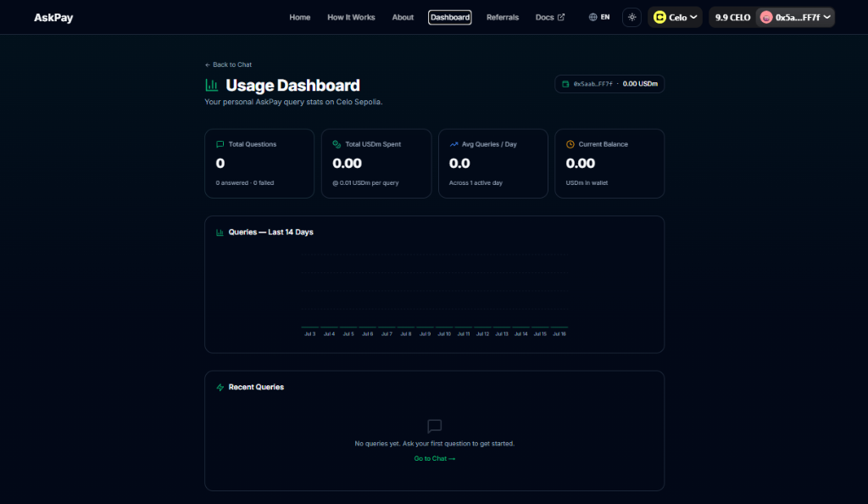Viewport: 868px width, 504px height.
Task: Expand the 0x5a...FF7f account chevron
Action: [826, 17]
